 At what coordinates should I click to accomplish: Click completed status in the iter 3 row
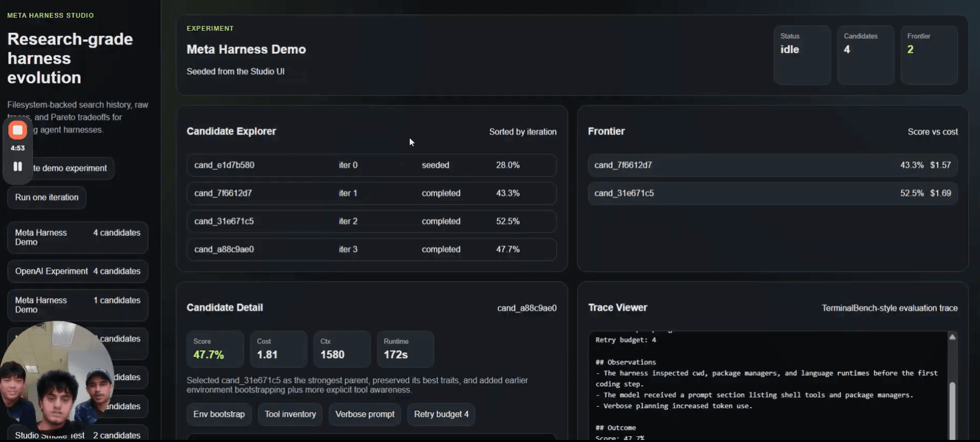coord(441,250)
